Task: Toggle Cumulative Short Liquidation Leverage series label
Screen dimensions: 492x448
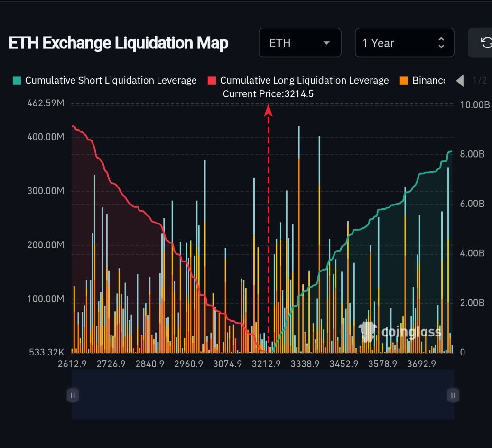Action: (111, 81)
